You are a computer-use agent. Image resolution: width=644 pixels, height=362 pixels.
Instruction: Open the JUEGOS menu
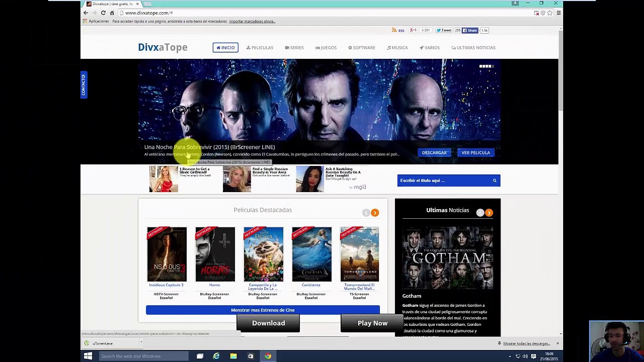coord(326,48)
